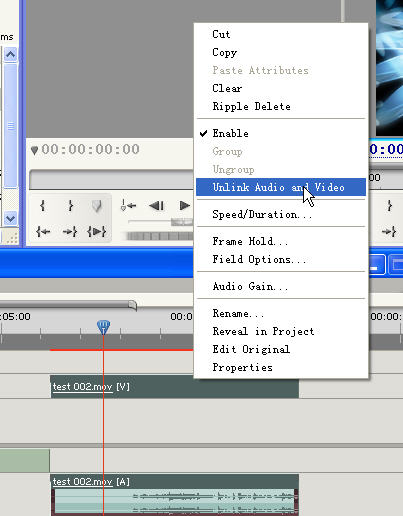
Task: Click the Go to Previous Marker icon
Action: point(128,205)
